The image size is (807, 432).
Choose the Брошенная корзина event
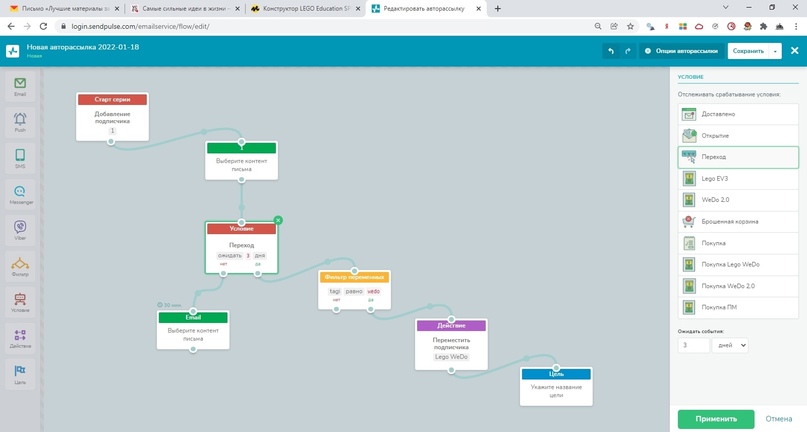[738, 221]
